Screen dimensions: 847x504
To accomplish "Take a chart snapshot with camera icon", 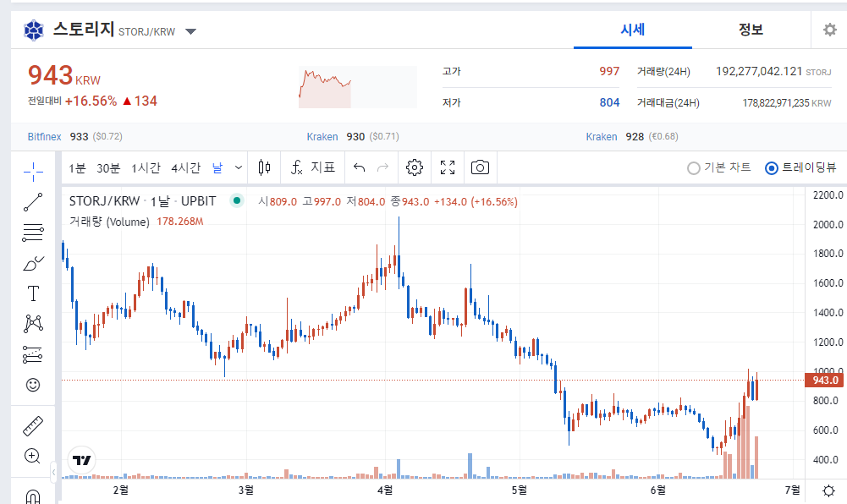I will tap(480, 167).
